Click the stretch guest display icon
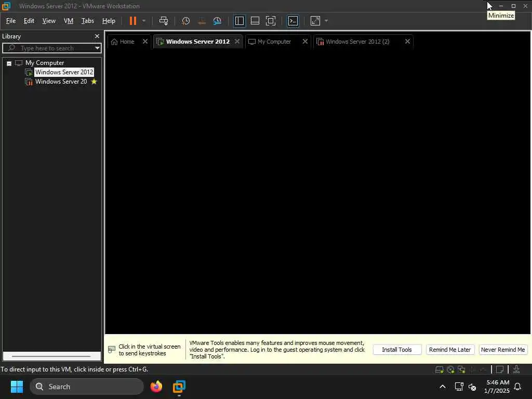The height and width of the screenshot is (399, 532). point(315,21)
